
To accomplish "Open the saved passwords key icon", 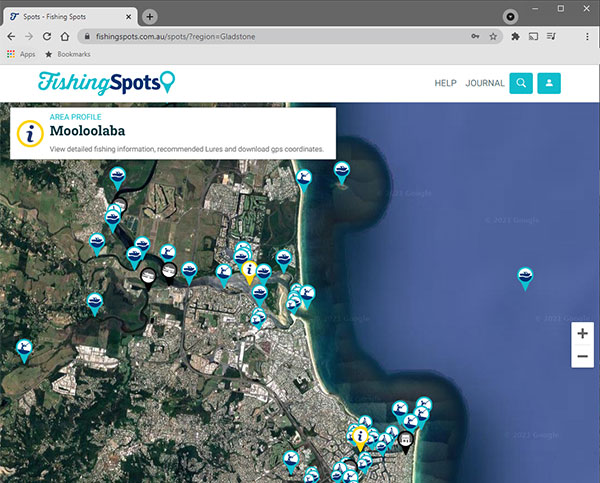I will point(475,36).
